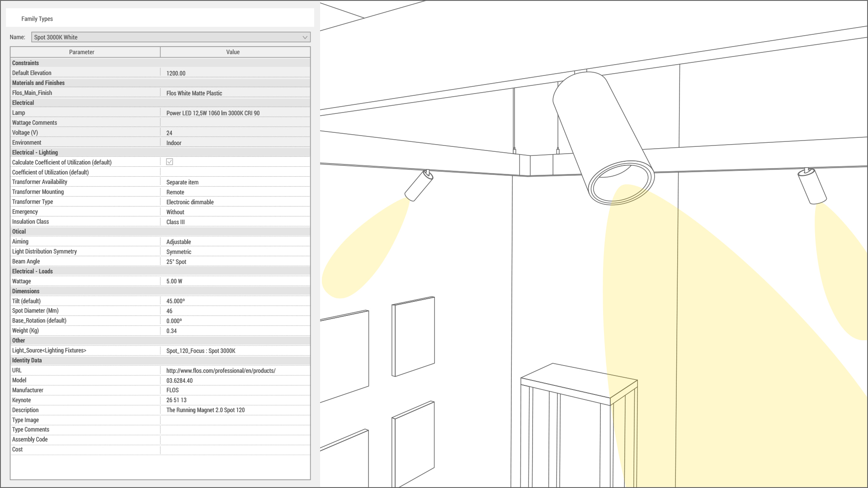Click the Flos White Matte Plastic value

194,93
